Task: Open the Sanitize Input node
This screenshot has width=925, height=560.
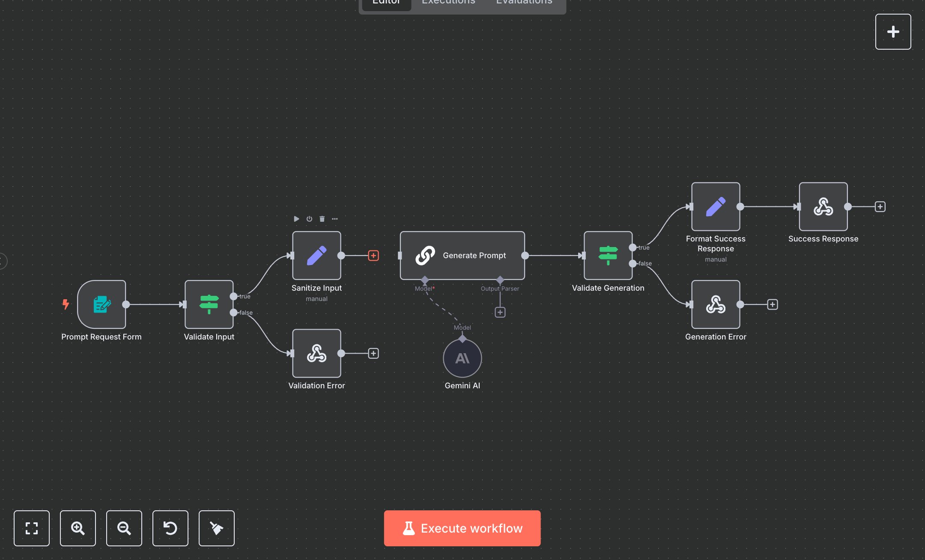Action: 316,256
